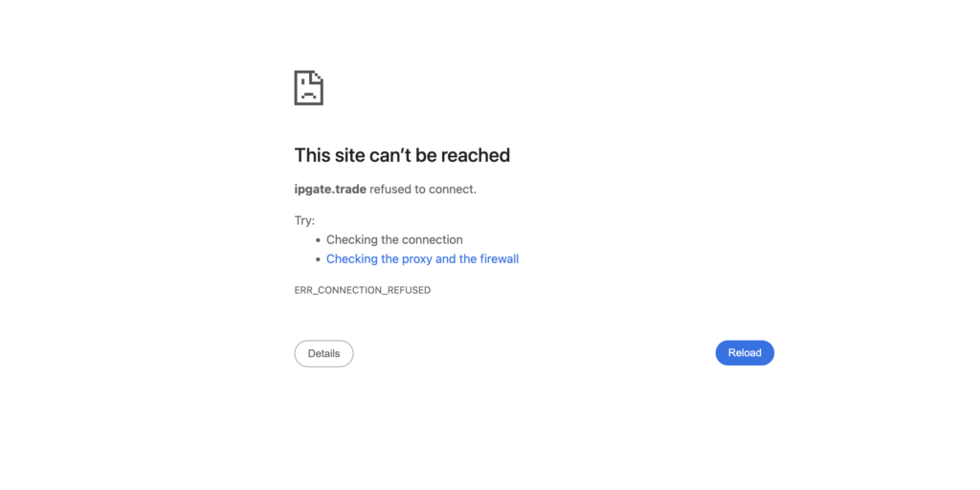The width and height of the screenshot is (980, 490).
Task: Click the word "firewall" in the blue link
Action: point(499,259)
